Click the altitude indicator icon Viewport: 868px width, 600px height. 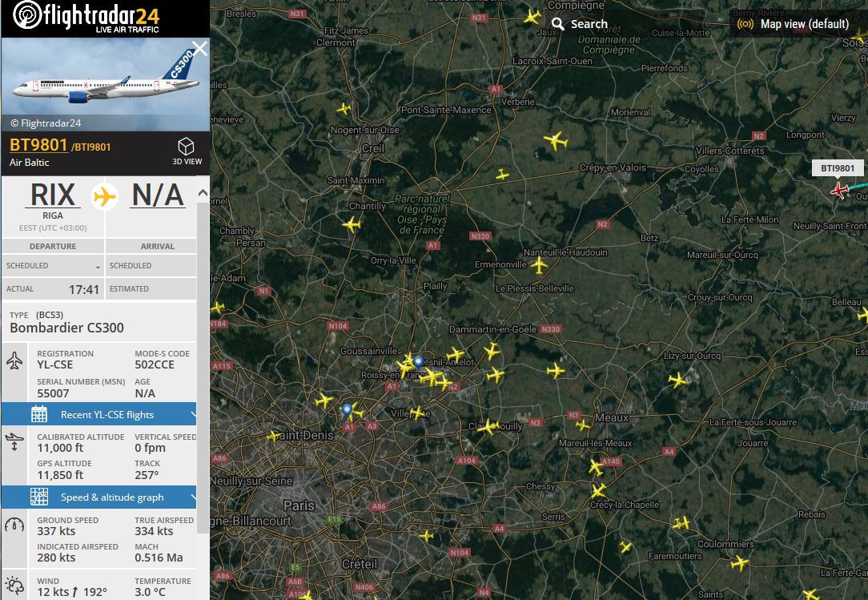[14, 441]
